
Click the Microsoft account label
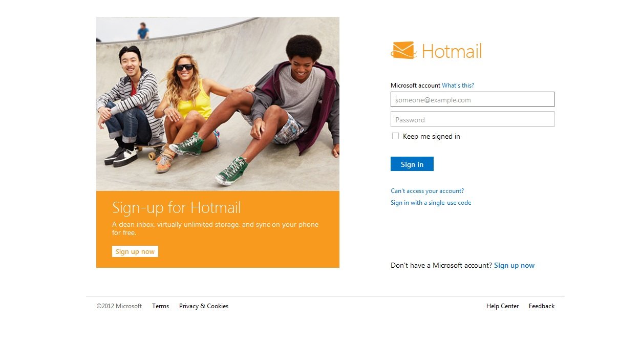(x=415, y=85)
